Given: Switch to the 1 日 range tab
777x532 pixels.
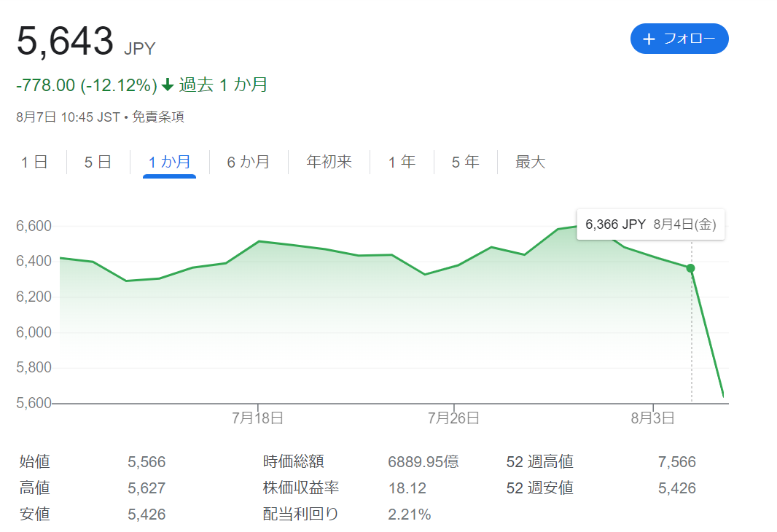Looking at the screenshot, I should [x=34, y=162].
